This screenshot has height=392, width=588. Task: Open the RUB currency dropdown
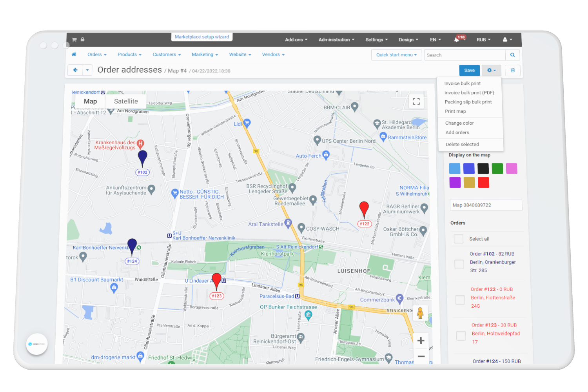point(483,40)
